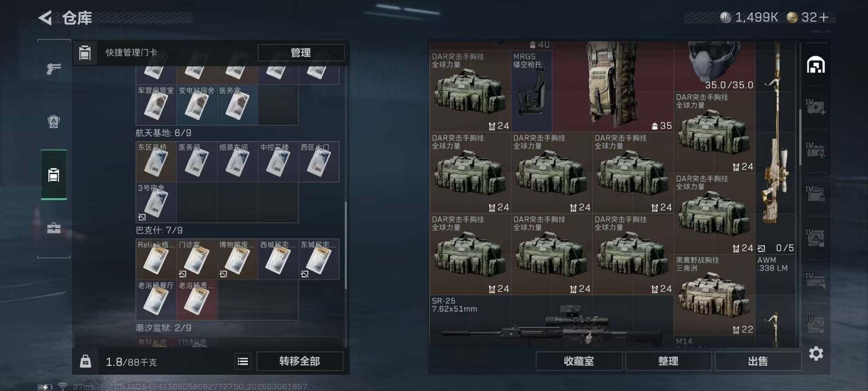This screenshot has width=868, height=391.
Task: Select the 东区吊桥 keycard
Action: pyautogui.click(x=156, y=162)
